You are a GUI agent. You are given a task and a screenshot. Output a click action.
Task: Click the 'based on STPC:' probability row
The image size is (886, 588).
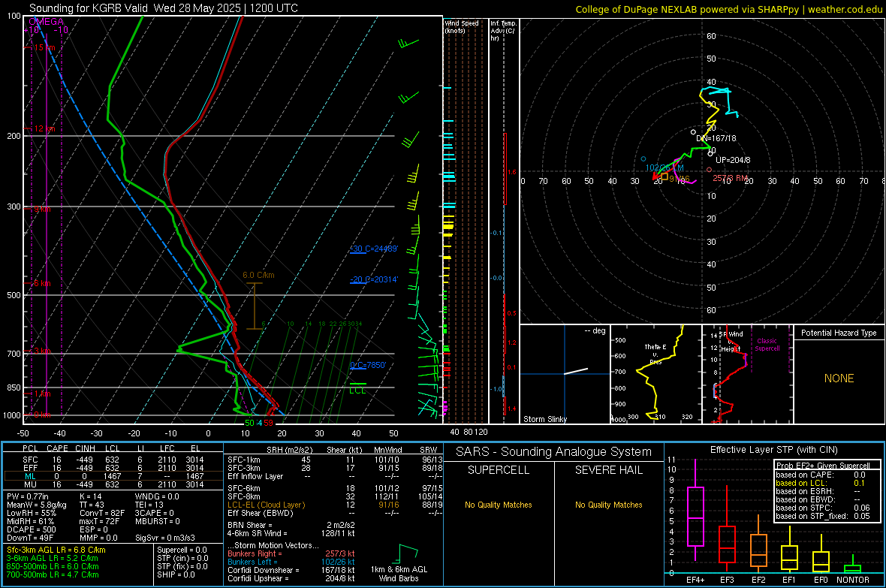(823, 508)
